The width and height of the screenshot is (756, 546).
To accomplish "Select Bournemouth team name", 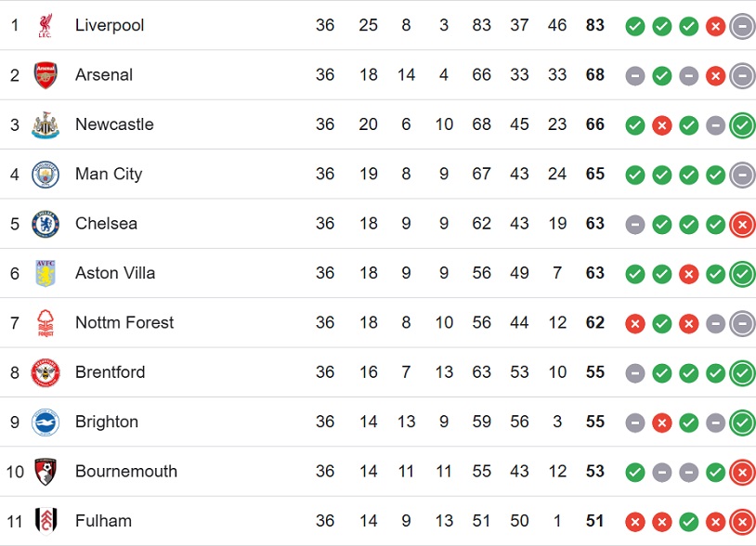I will point(126,472).
